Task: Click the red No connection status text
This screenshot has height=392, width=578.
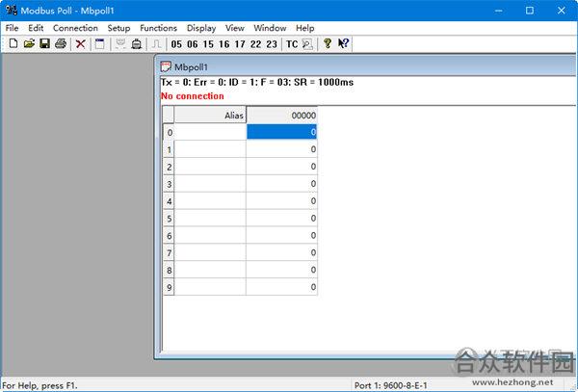Action: pos(193,96)
